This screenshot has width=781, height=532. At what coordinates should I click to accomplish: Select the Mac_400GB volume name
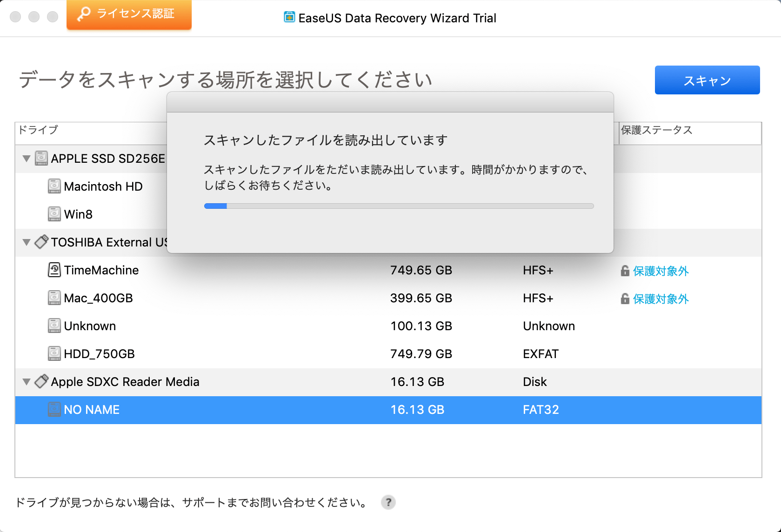(x=99, y=298)
